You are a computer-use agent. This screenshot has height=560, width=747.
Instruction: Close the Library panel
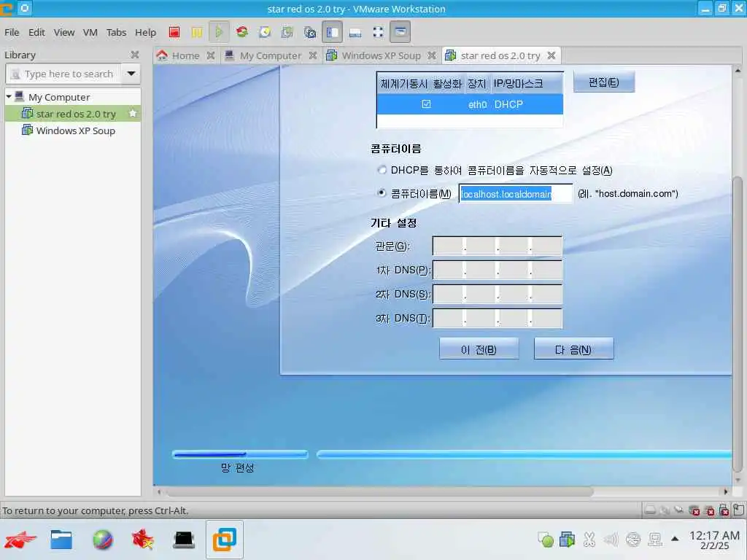click(135, 55)
